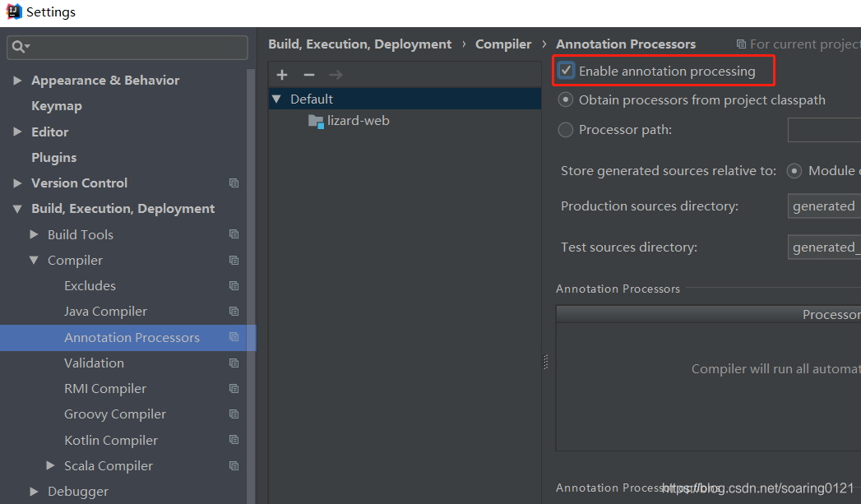
Task: Expand the Build Tools node arrow
Action: (x=34, y=234)
